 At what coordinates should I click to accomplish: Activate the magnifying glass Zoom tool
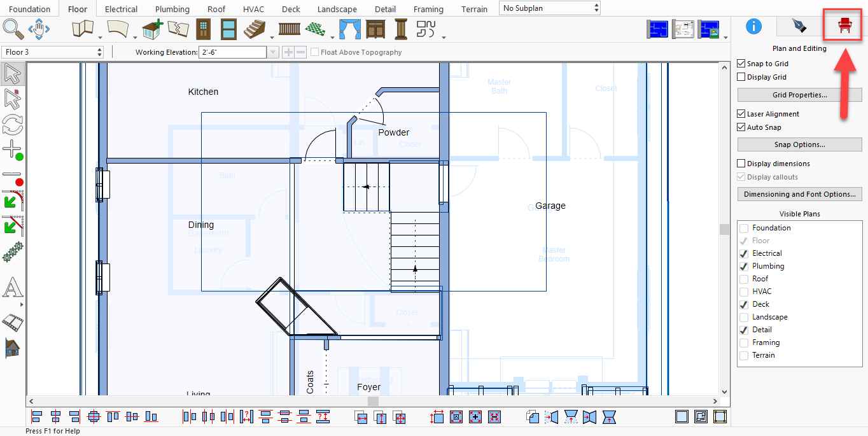point(13,29)
